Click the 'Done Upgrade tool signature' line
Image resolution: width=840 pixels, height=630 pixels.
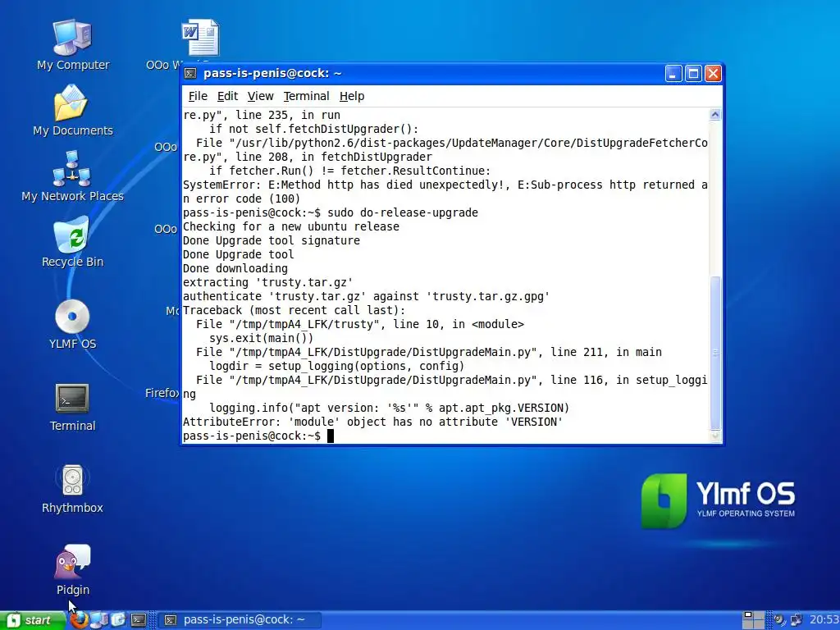pyautogui.click(x=271, y=240)
